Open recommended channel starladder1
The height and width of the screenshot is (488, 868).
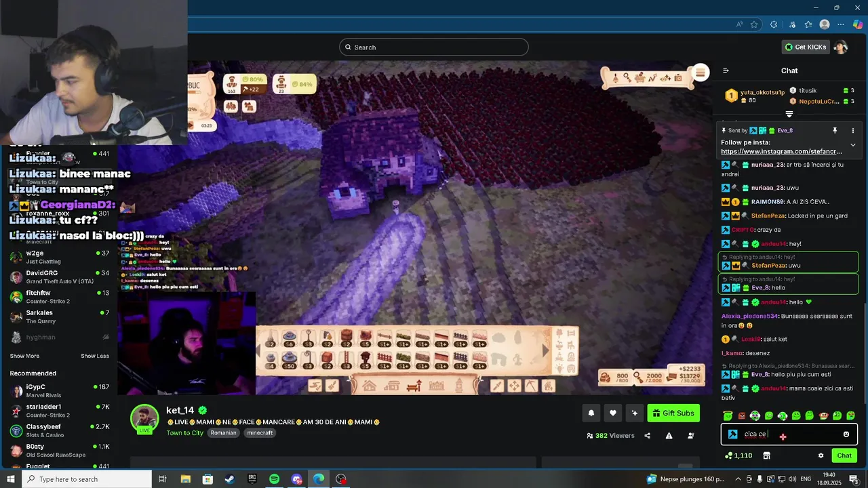[x=60, y=411]
